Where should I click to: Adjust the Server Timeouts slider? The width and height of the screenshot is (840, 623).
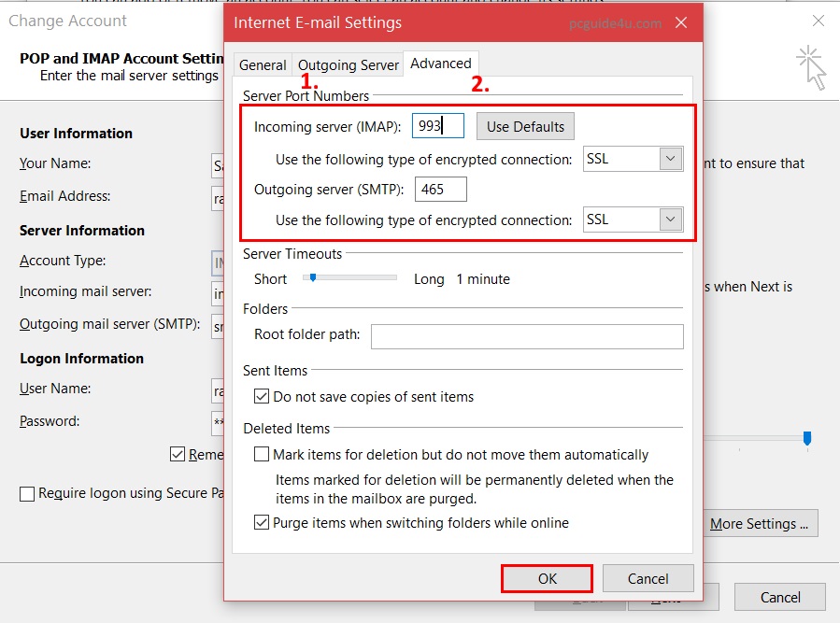314,278
